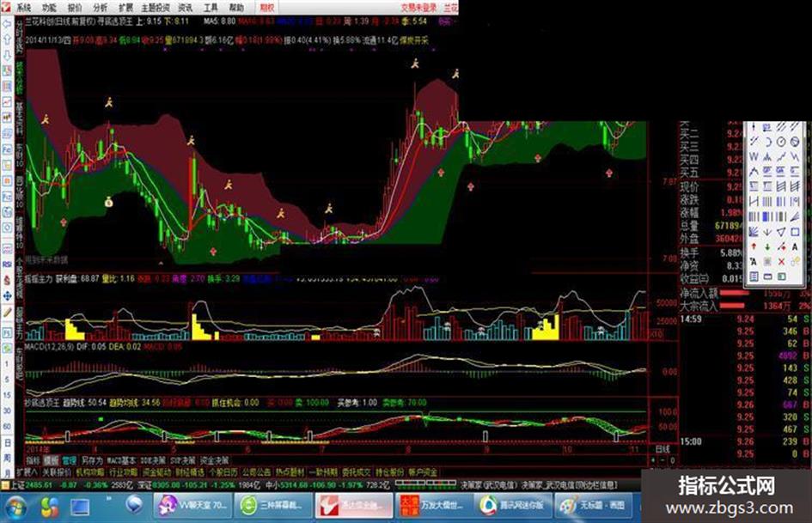This screenshot has height=523, width=812.
Task: Select the triangle drawing tool
Action: [781, 232]
